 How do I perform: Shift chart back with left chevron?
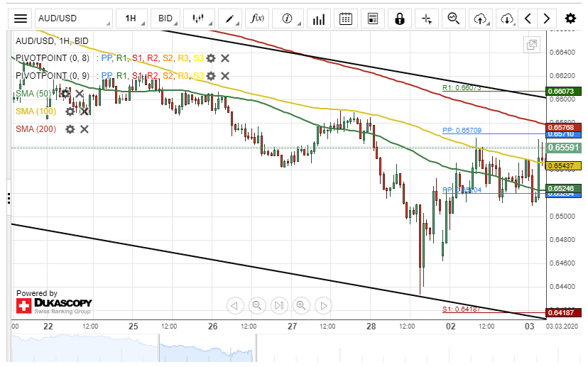click(528, 18)
